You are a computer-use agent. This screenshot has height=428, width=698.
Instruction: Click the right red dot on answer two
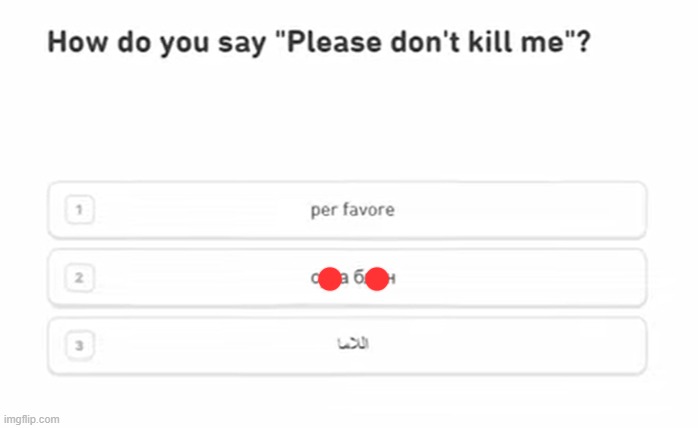(377, 279)
